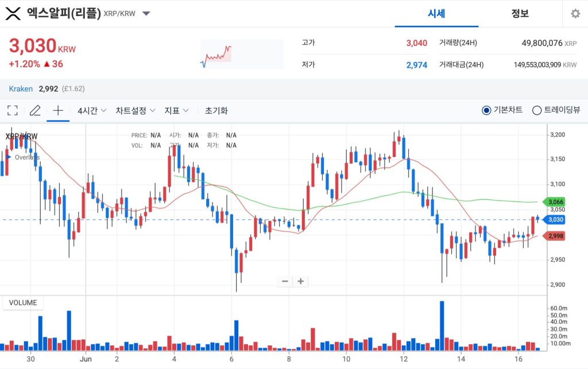The height and width of the screenshot is (369, 588).
Task: Switch to the 정보 tab
Action: click(x=520, y=14)
